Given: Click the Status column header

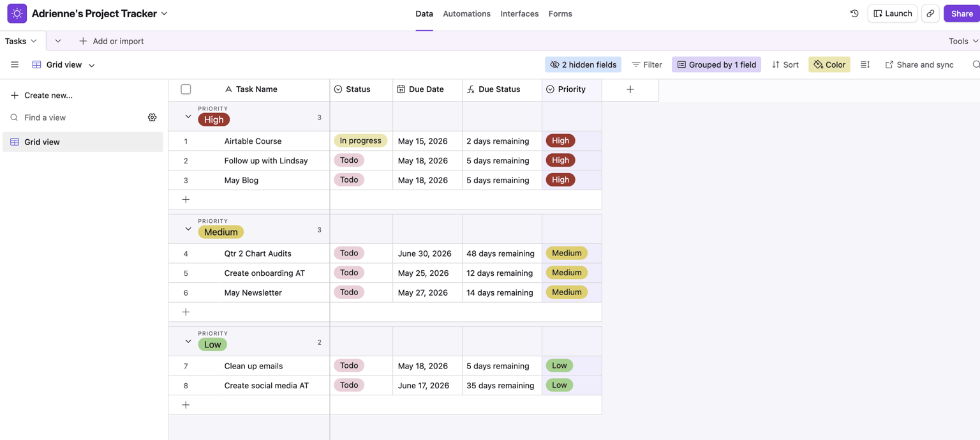Looking at the screenshot, I should (x=361, y=89).
